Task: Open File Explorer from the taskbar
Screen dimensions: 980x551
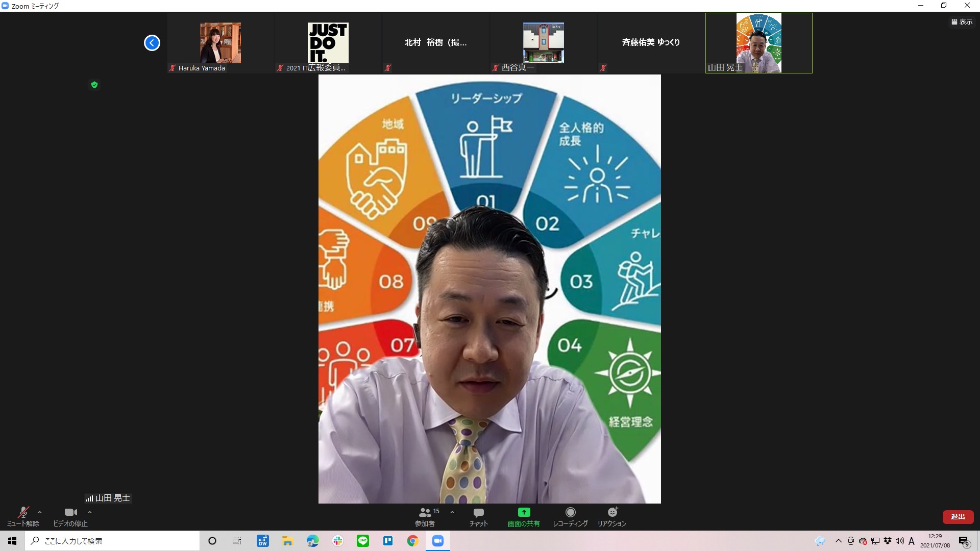Action: (x=288, y=541)
